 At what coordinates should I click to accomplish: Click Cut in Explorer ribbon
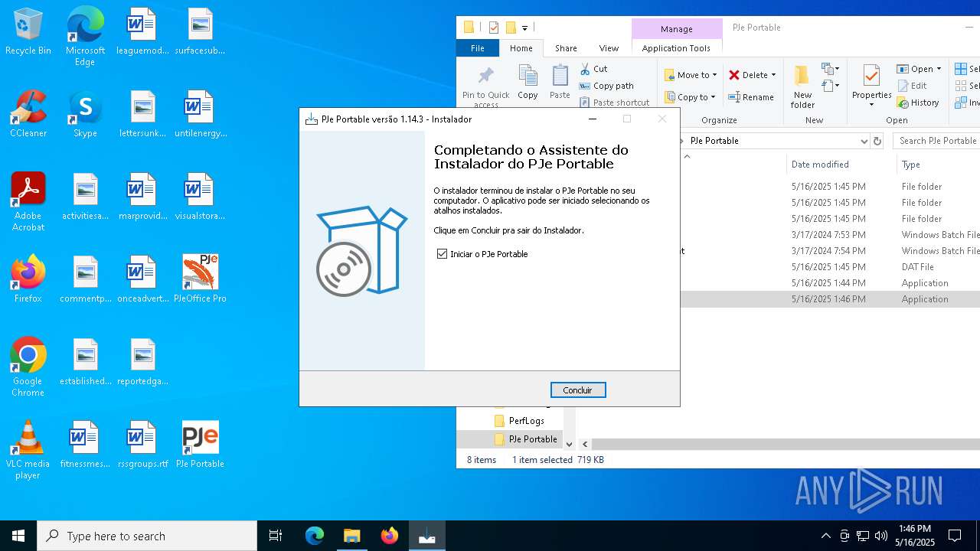coord(594,69)
